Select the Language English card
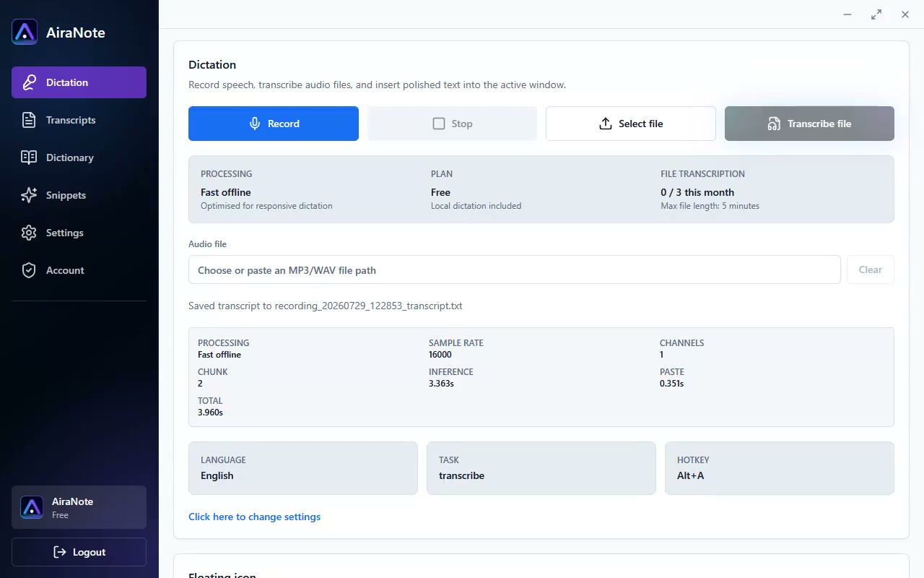Viewport: 924px width, 578px height. click(303, 468)
